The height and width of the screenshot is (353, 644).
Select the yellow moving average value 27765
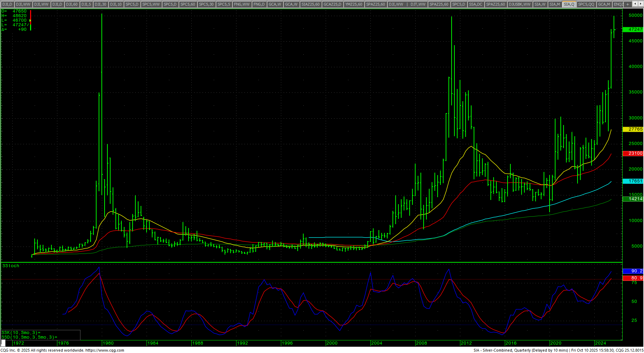coord(633,129)
